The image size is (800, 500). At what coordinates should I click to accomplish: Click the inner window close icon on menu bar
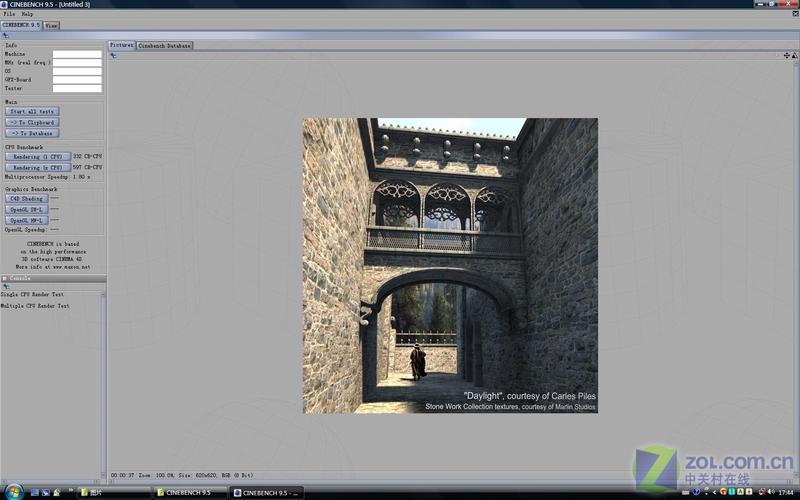pyautogui.click(x=795, y=14)
